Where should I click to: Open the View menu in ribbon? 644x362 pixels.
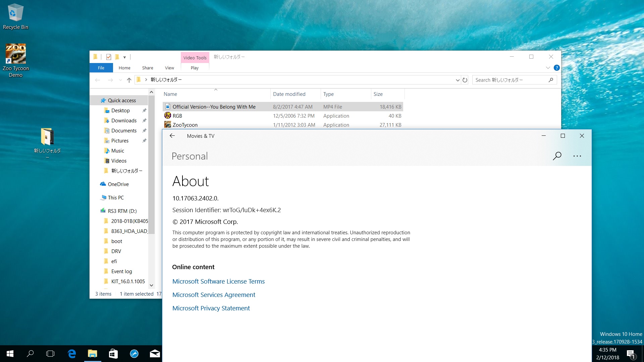point(169,68)
